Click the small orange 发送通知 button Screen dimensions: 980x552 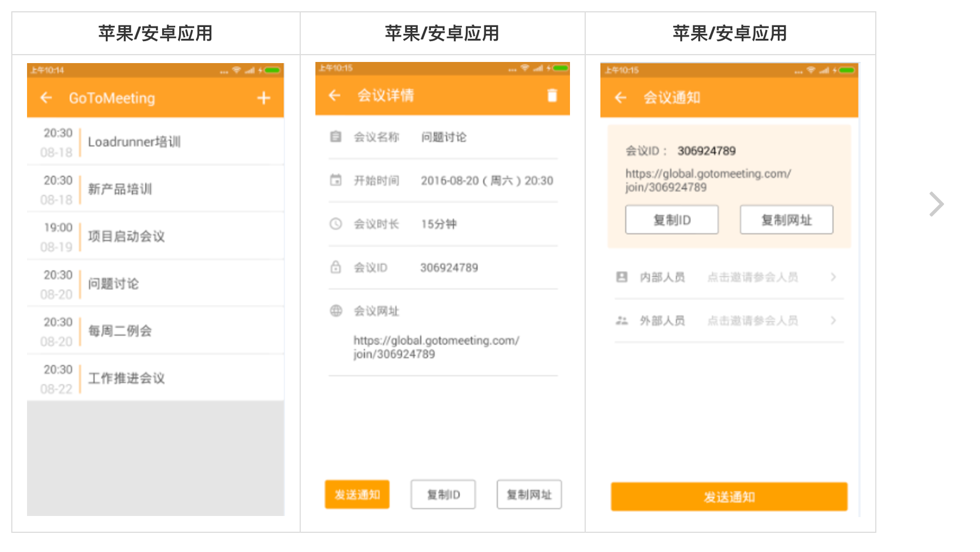click(x=357, y=495)
